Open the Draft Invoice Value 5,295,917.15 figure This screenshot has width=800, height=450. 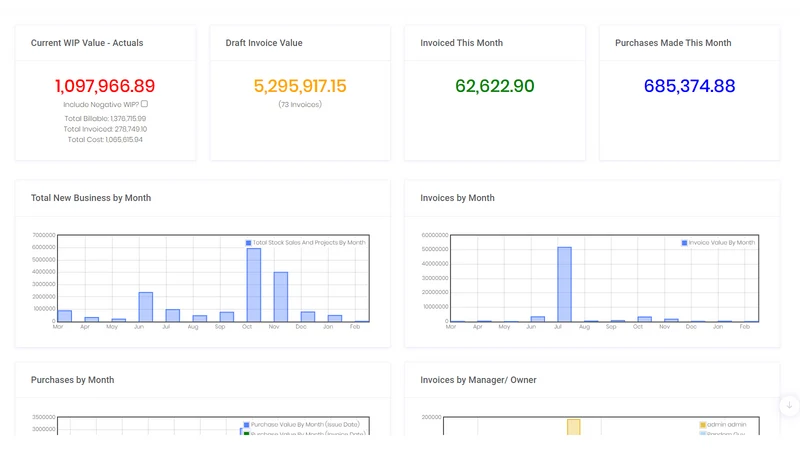pyautogui.click(x=300, y=86)
